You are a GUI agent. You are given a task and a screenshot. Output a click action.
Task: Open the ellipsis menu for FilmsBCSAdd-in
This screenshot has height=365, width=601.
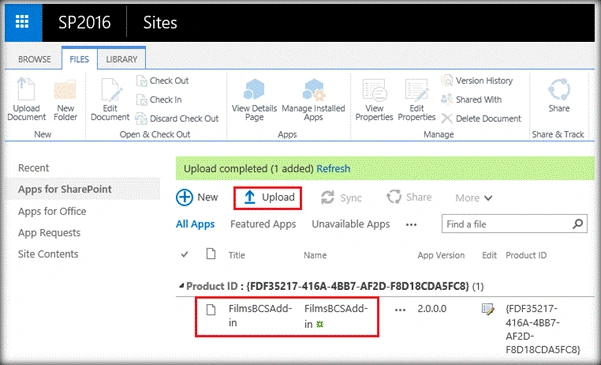[x=400, y=310]
